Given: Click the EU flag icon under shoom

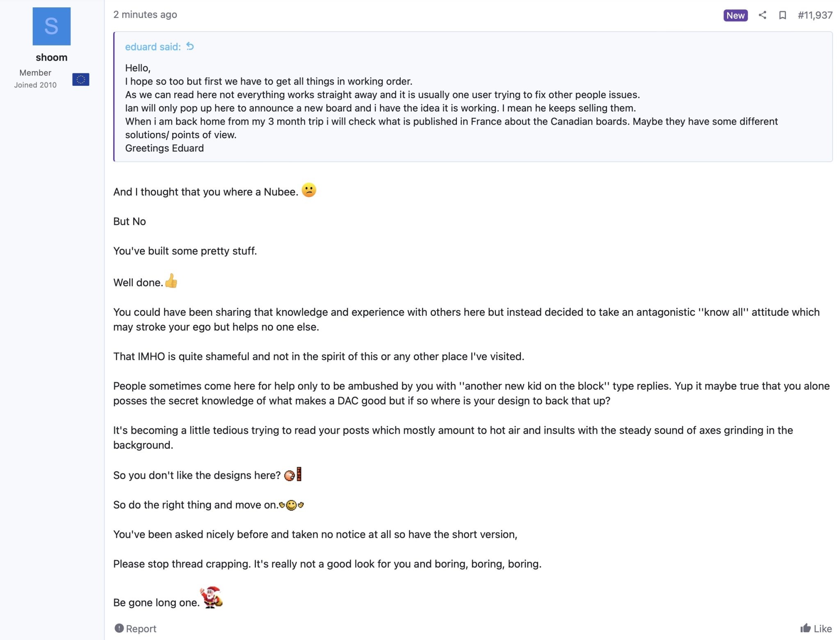Looking at the screenshot, I should point(81,79).
